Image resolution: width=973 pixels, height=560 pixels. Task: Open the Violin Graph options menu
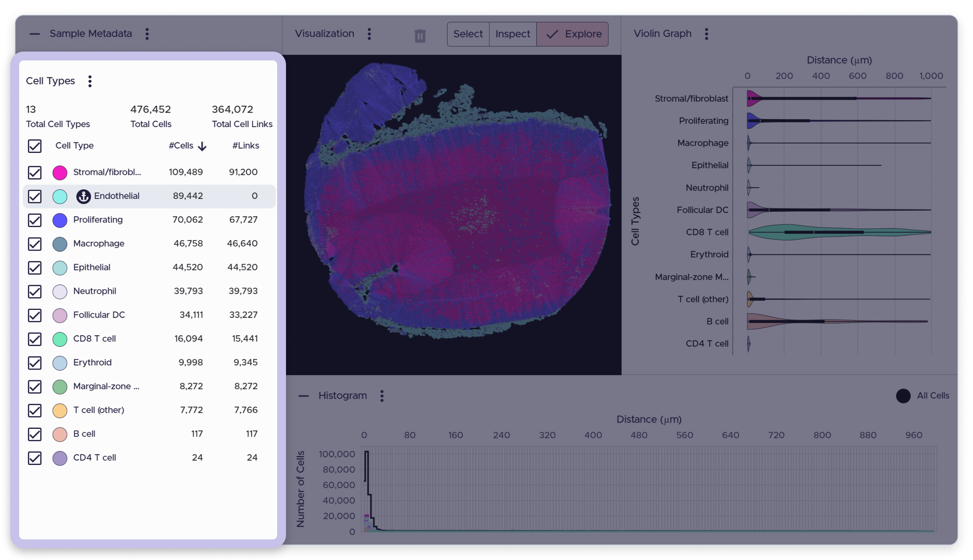pos(707,34)
